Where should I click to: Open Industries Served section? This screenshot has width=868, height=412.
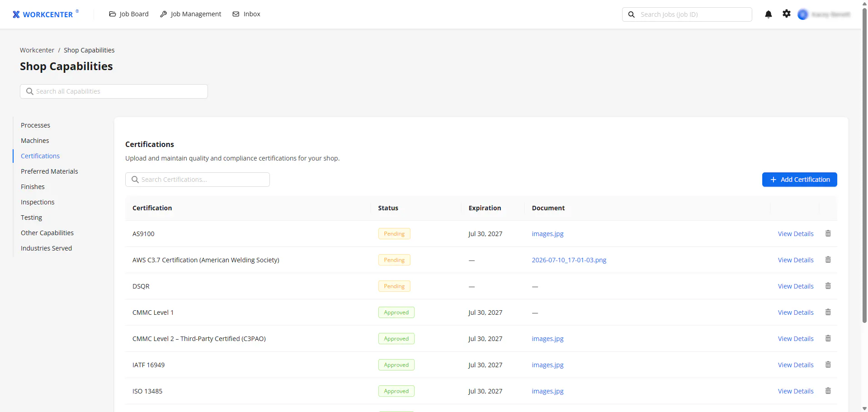point(46,248)
